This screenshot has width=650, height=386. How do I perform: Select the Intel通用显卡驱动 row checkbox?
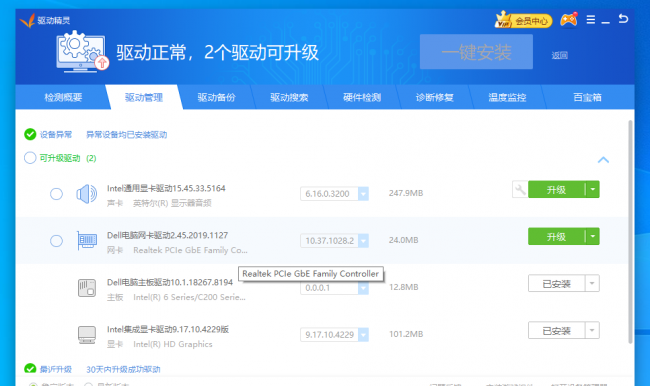click(56, 194)
